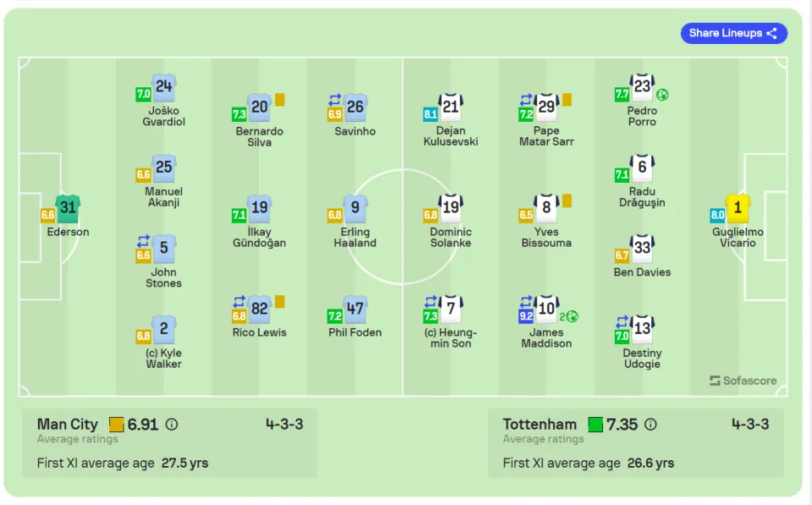Click Man City's yellow rating color square

117,425
